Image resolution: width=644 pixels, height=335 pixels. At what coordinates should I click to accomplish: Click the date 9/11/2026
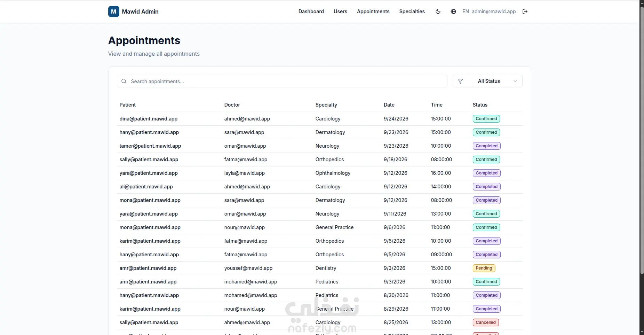pos(395,214)
